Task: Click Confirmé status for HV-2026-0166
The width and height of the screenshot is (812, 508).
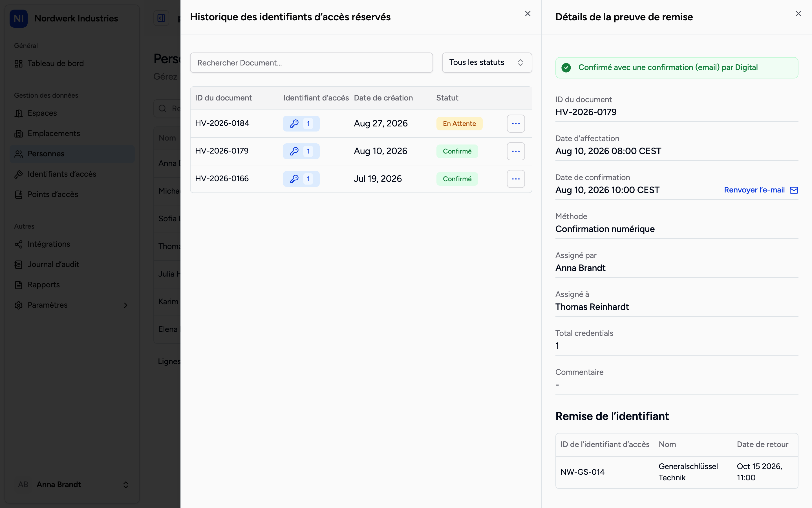Action: 457,179
